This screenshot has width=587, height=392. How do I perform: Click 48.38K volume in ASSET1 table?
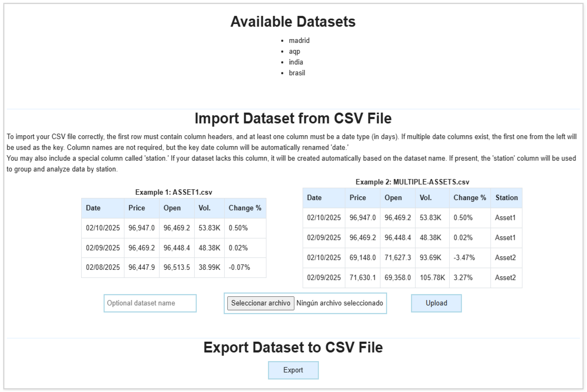(209, 248)
